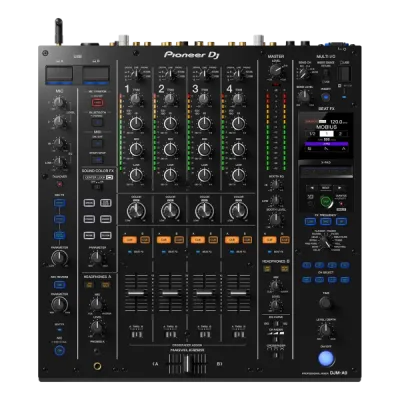The height and width of the screenshot is (400, 400).
Task: Click the Sound Color FX Parameter knob
Action: coord(96,258)
